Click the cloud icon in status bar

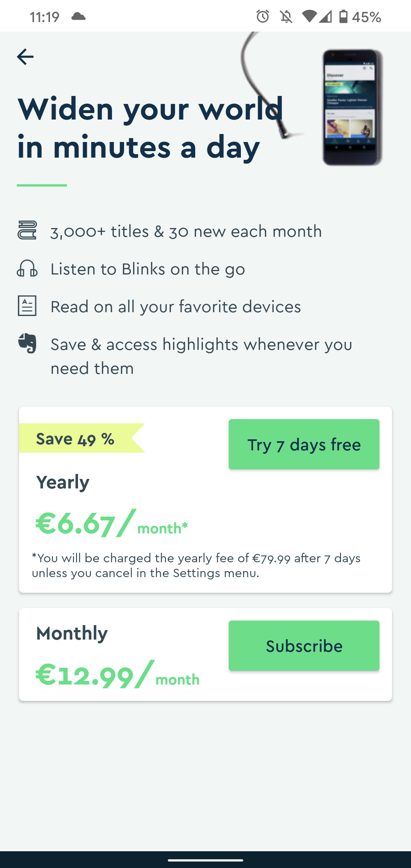click(79, 16)
